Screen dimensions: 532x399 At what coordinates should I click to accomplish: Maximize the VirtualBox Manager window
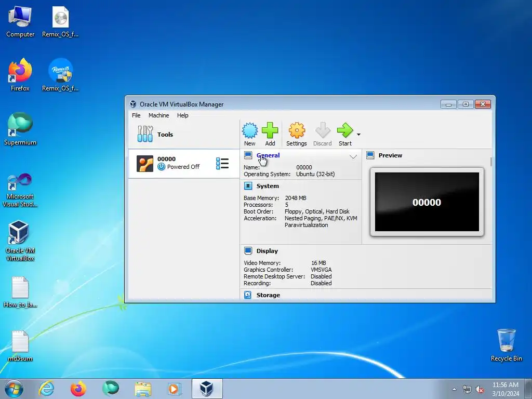click(x=465, y=104)
